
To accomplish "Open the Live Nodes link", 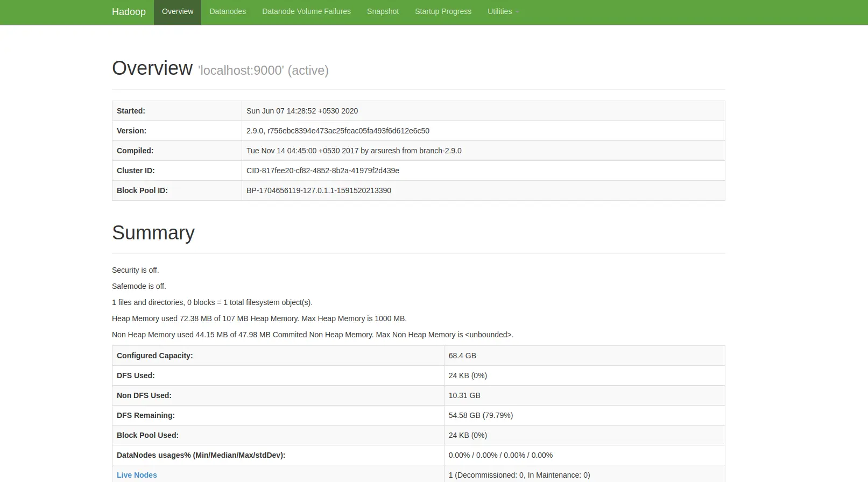I will click(137, 475).
